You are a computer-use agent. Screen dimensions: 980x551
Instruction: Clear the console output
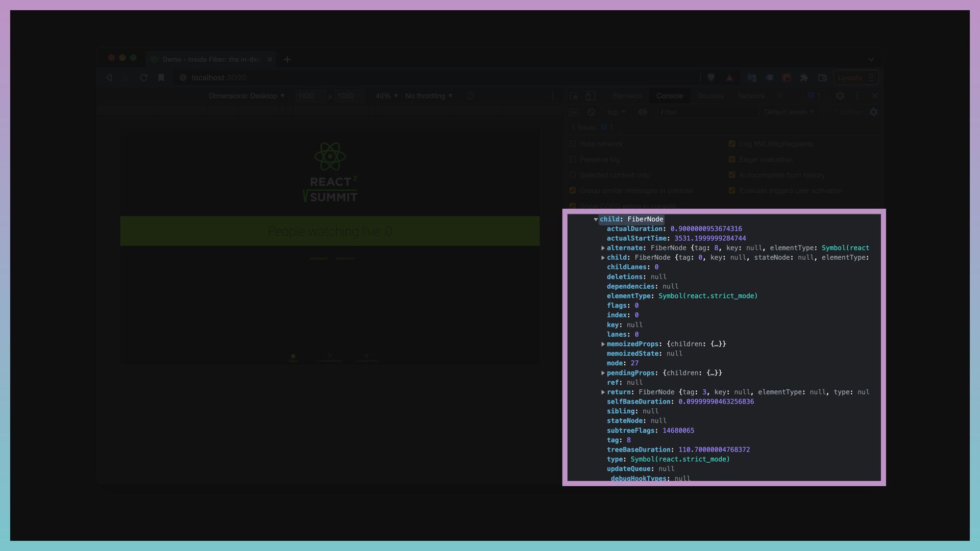(x=591, y=112)
